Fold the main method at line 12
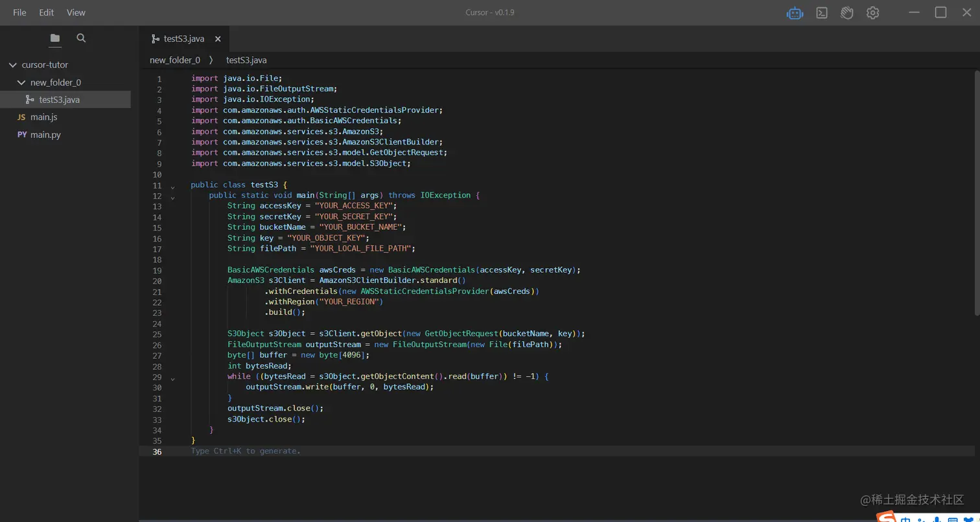The width and height of the screenshot is (980, 522). point(172,197)
